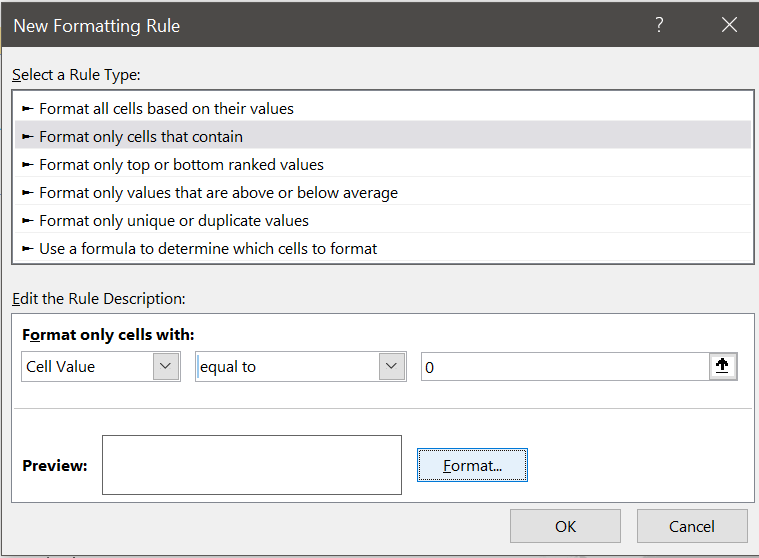Click the empty Preview box
759x558 pixels.
251,465
